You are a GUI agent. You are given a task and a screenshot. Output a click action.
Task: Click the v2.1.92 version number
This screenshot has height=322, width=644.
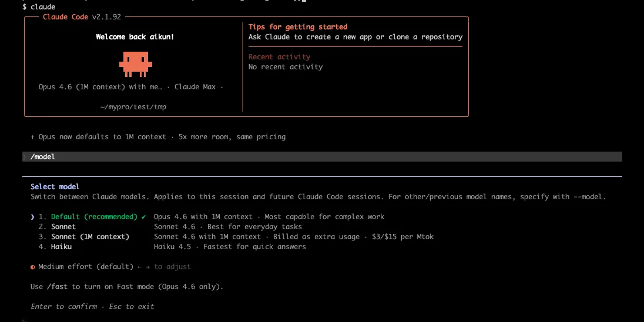click(x=107, y=17)
